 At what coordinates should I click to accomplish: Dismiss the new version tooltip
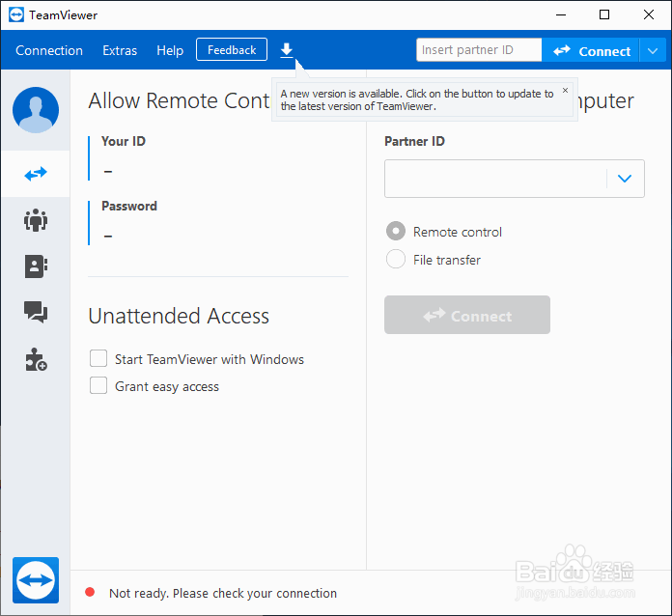[565, 90]
